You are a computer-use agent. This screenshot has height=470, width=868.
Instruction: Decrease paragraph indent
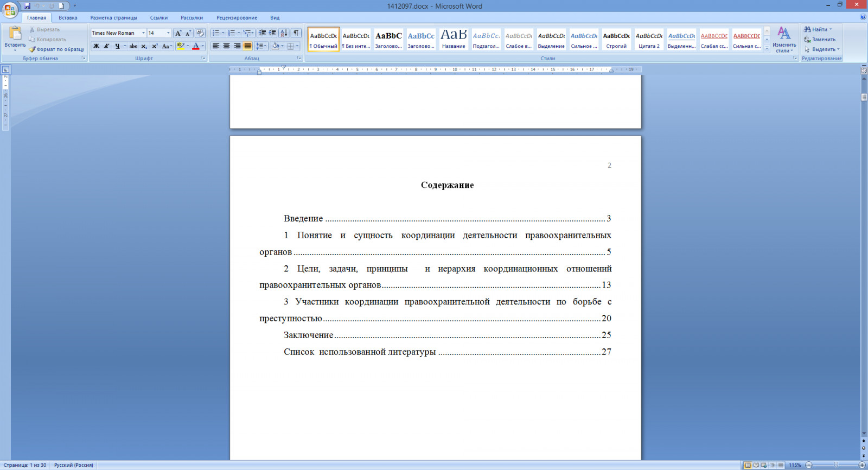click(x=263, y=33)
